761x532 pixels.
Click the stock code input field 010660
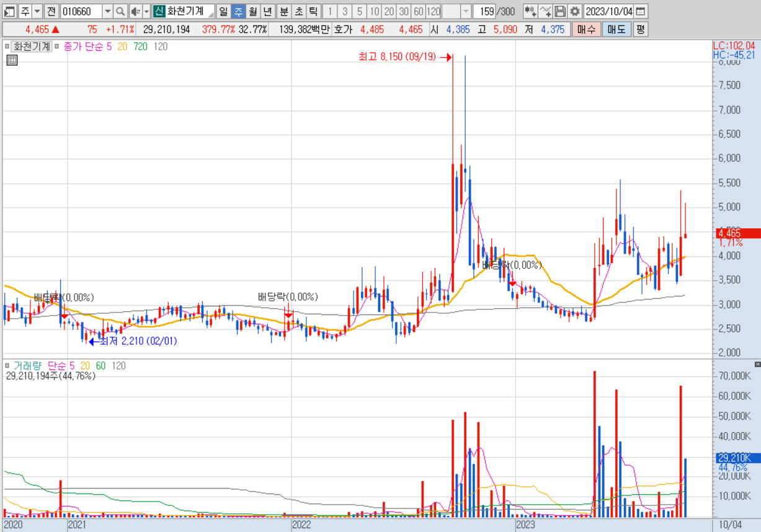81,11
